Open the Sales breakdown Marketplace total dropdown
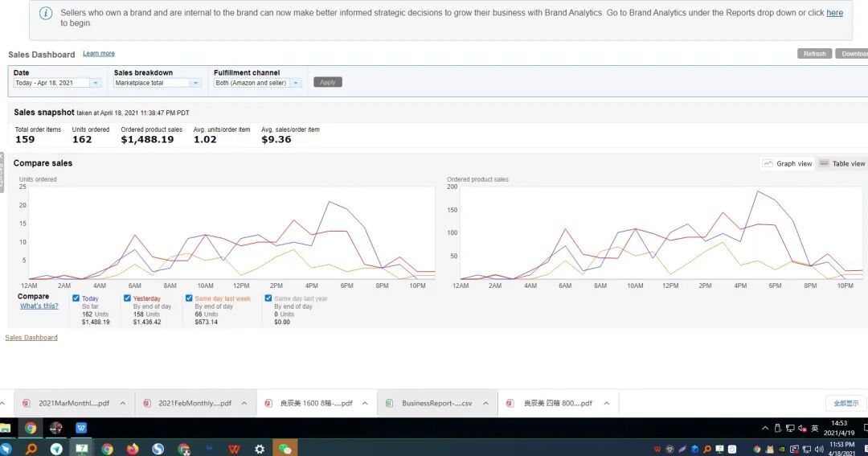 click(158, 83)
